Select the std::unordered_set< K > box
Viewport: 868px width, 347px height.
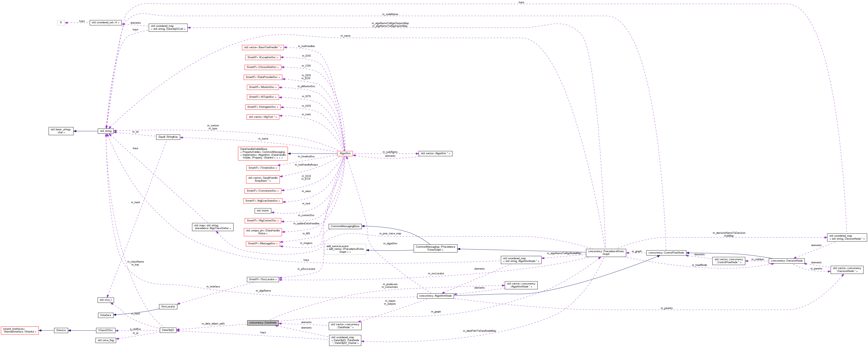click(x=106, y=23)
